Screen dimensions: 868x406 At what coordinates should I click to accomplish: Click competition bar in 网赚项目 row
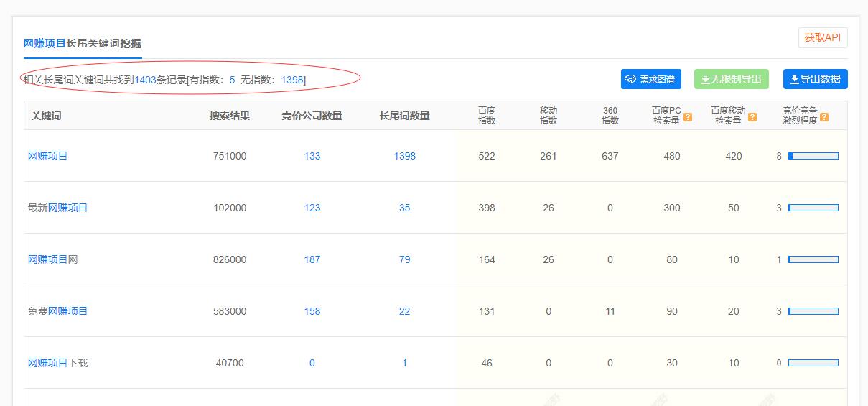click(813, 156)
